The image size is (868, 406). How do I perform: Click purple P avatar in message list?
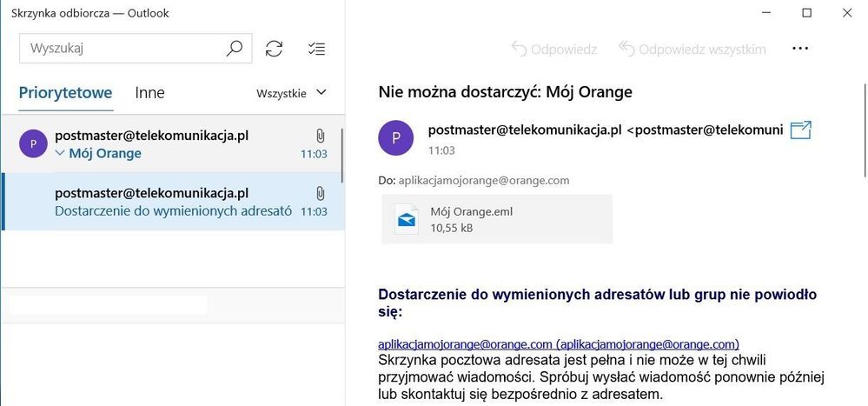[34, 144]
